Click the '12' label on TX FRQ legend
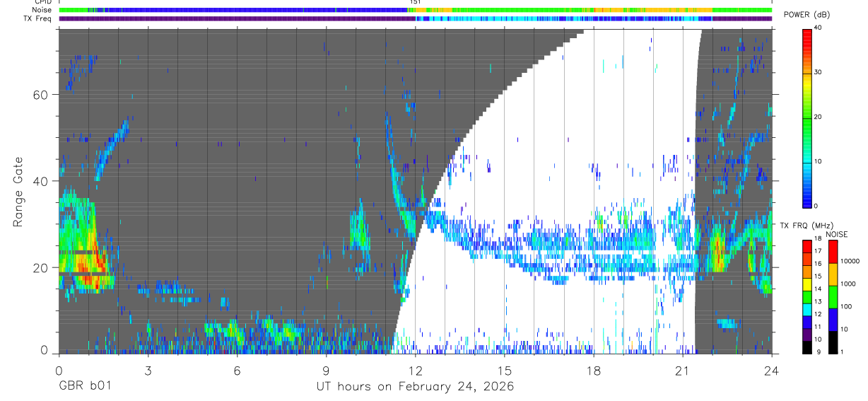This screenshot has width=868, height=401. point(818,314)
